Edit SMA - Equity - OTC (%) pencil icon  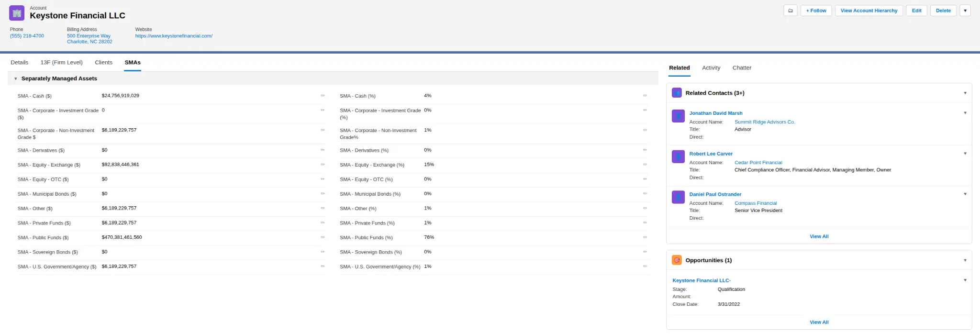tap(645, 179)
